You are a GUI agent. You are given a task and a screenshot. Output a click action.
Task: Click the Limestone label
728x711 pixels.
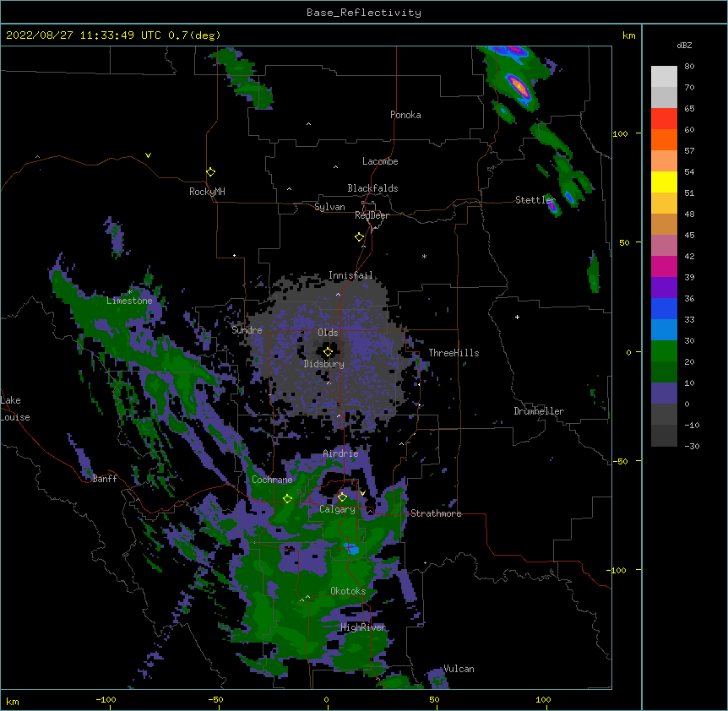click(129, 301)
